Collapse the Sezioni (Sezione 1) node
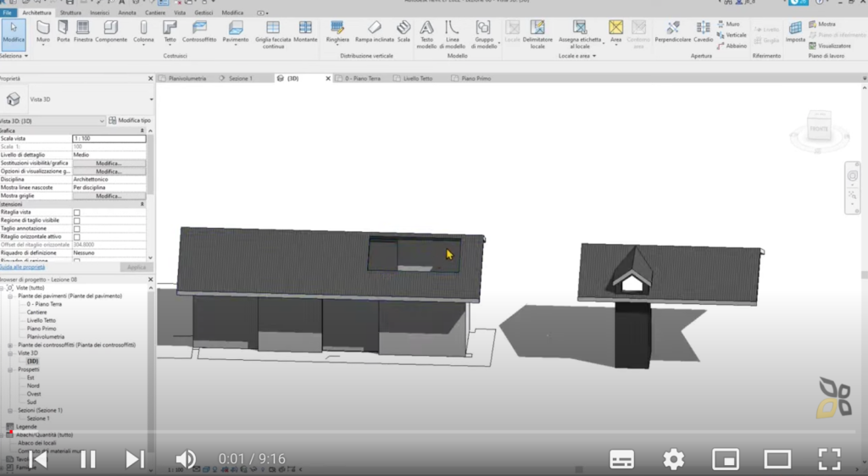 pyautogui.click(x=10, y=410)
